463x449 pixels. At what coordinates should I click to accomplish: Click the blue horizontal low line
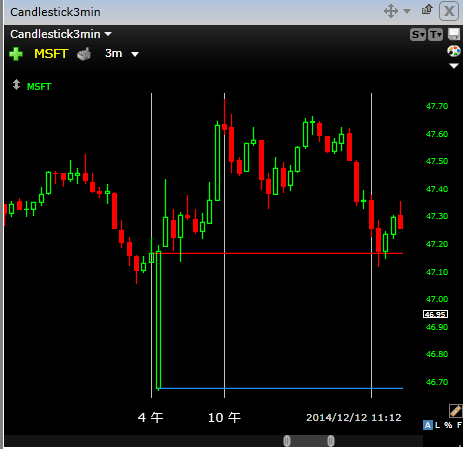[280, 388]
